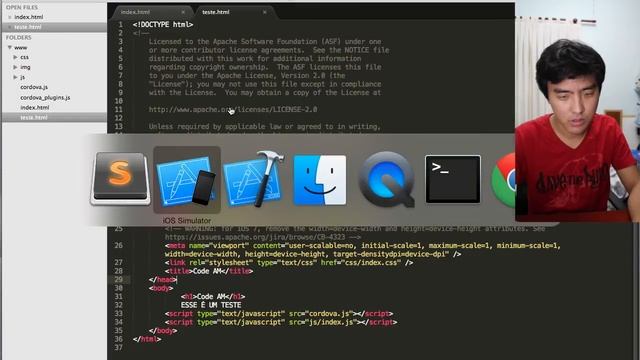Close the index.html tab
Viewport: 640px width, 360px height.
point(183,12)
